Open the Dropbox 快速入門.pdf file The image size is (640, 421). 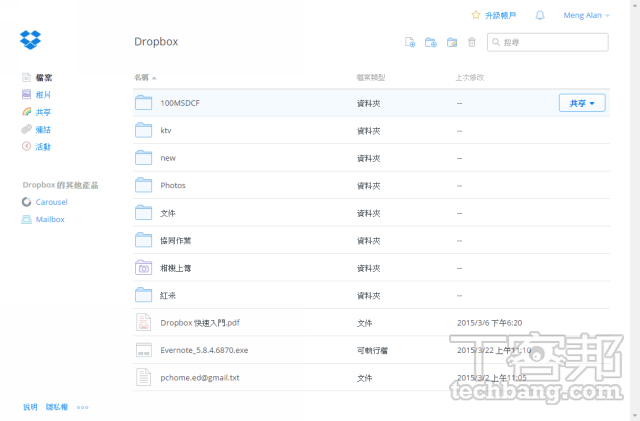(x=200, y=323)
